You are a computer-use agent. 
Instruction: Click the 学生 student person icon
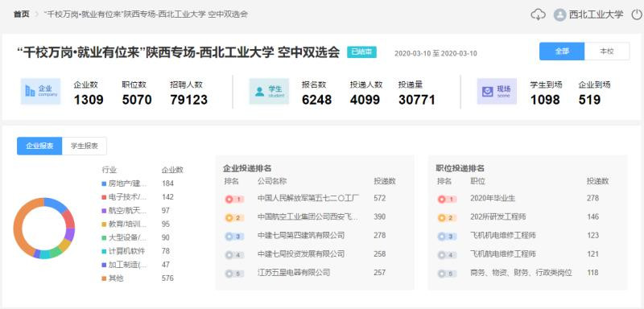259,91
